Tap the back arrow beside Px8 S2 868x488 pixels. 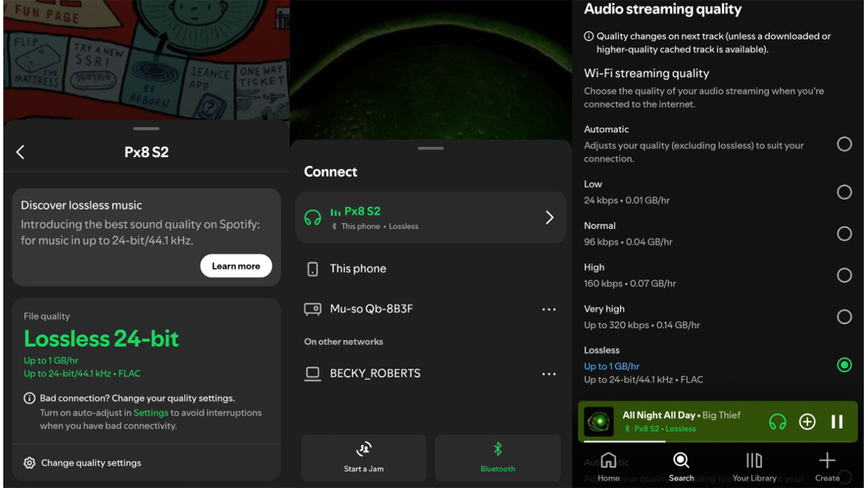[20, 152]
